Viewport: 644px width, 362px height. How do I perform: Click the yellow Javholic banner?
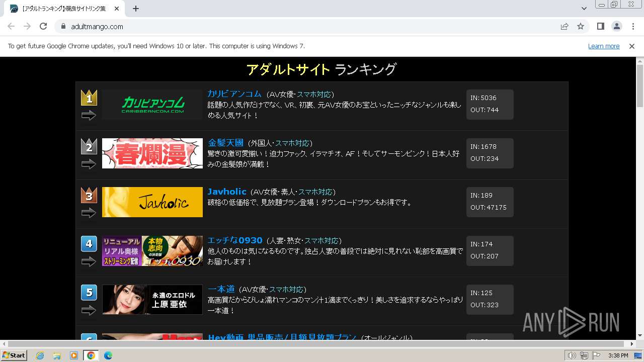(x=152, y=202)
